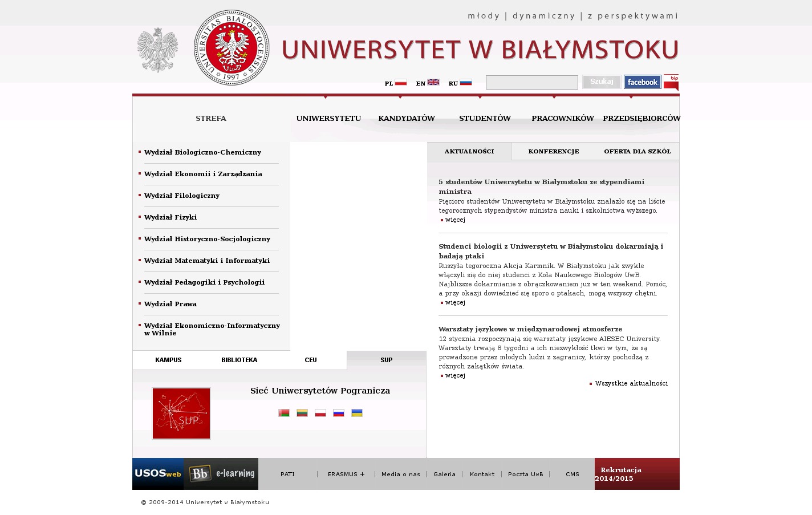This screenshot has height=515, width=812.
Task: Open Wydział Matematyki i Informatyki link
Action: [207, 261]
